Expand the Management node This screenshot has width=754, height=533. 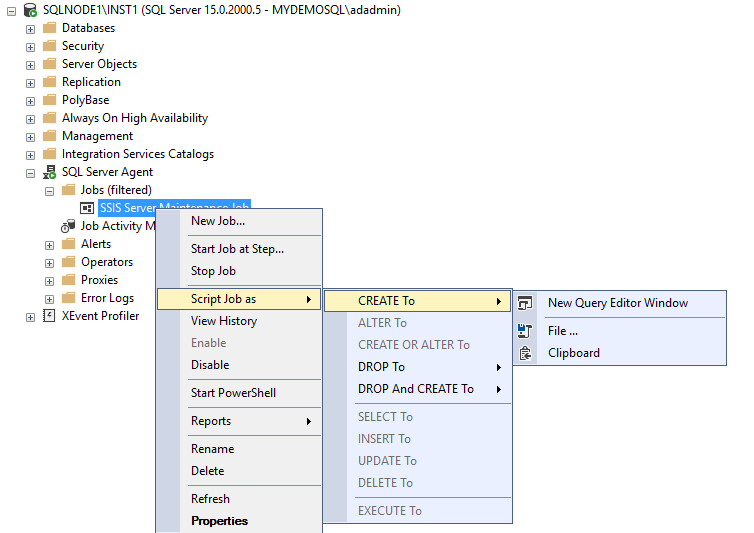pyautogui.click(x=30, y=138)
